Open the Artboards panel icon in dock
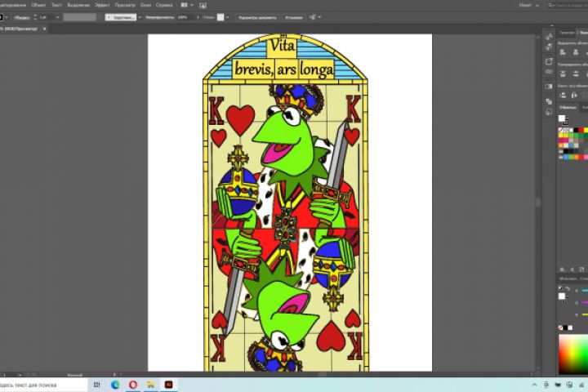 (x=549, y=112)
